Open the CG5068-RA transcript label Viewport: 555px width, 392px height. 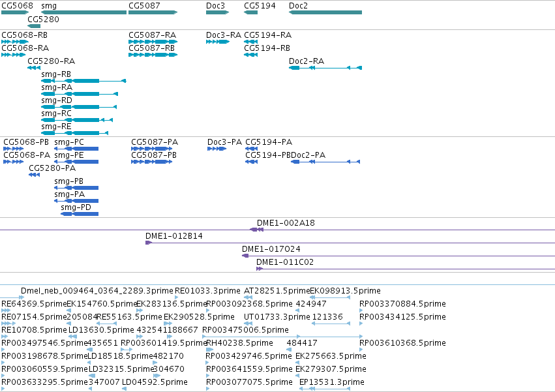(25, 48)
